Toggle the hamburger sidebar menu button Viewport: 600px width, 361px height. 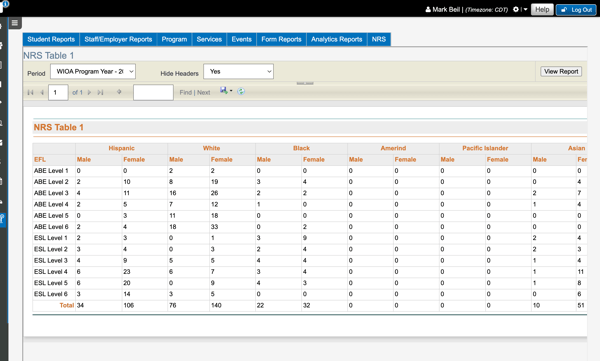(15, 23)
